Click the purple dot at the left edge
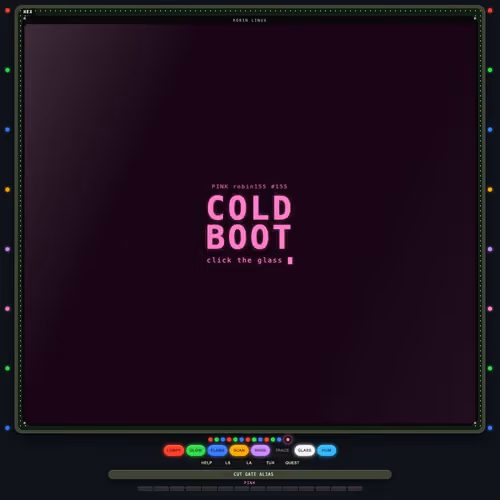This screenshot has height=500, width=500. pyautogui.click(x=7, y=249)
